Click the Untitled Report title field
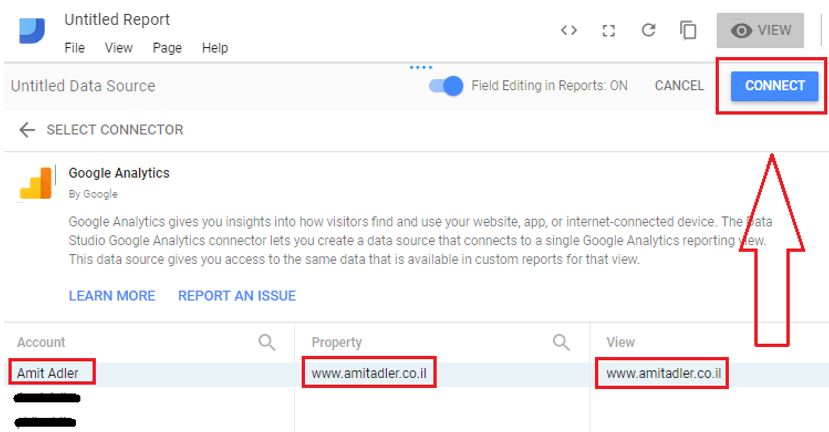This screenshot has width=829, height=432. pos(117,20)
